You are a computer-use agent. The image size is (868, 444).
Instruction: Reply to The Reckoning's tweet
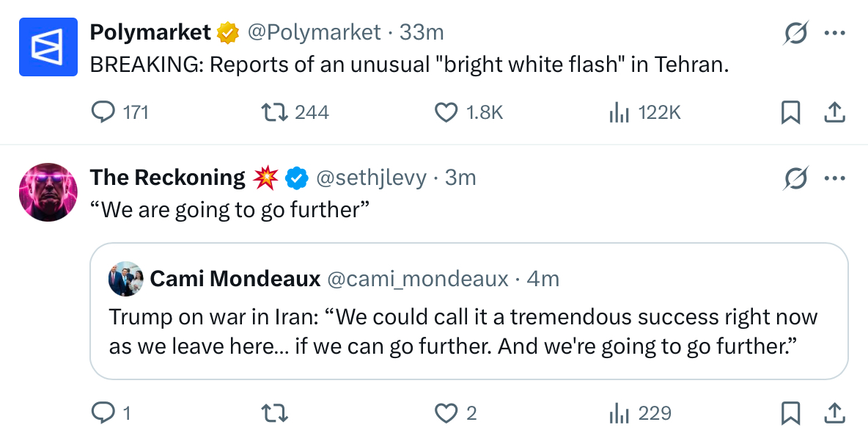coord(103,414)
